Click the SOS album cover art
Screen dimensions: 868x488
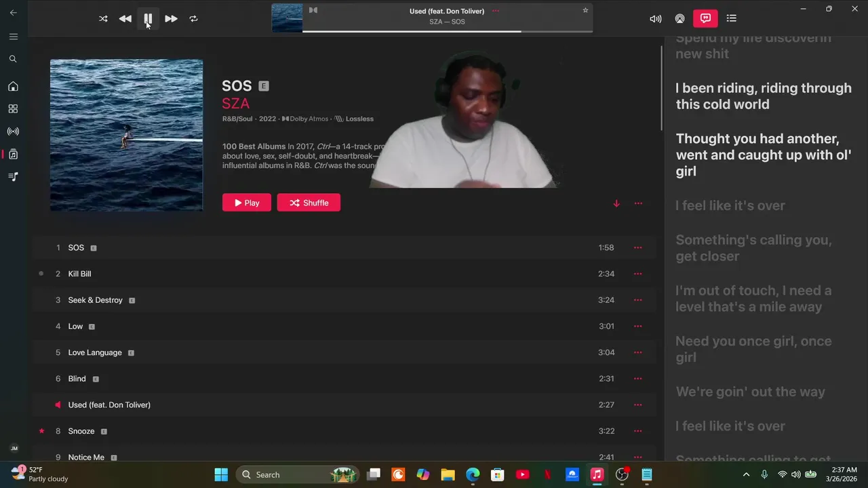tap(126, 135)
